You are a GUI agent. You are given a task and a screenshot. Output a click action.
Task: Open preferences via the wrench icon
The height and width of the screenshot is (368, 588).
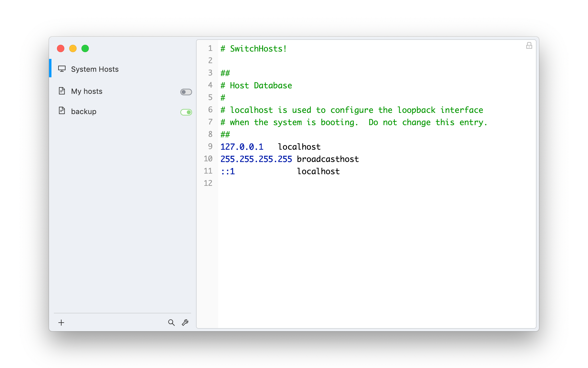(x=185, y=323)
